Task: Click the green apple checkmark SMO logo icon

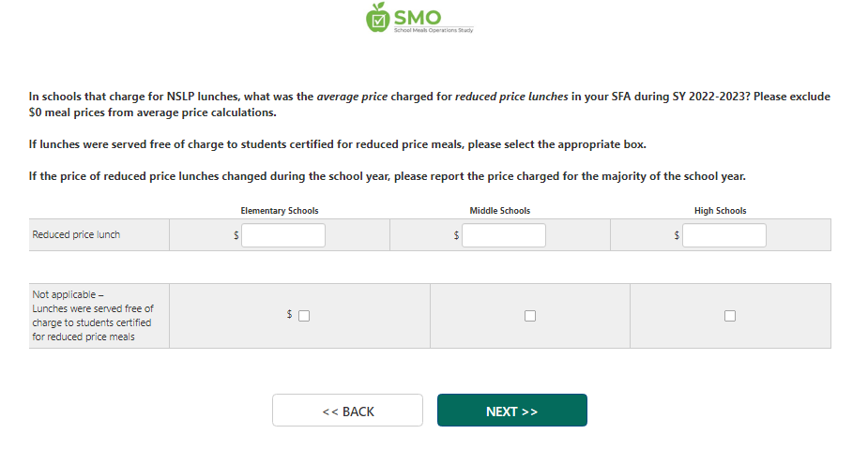Action: point(377,17)
